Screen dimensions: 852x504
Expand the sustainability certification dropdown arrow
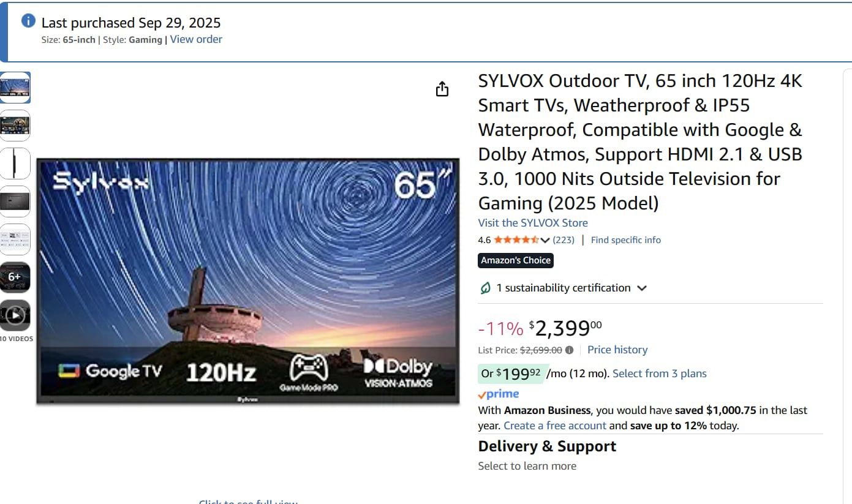pyautogui.click(x=642, y=288)
